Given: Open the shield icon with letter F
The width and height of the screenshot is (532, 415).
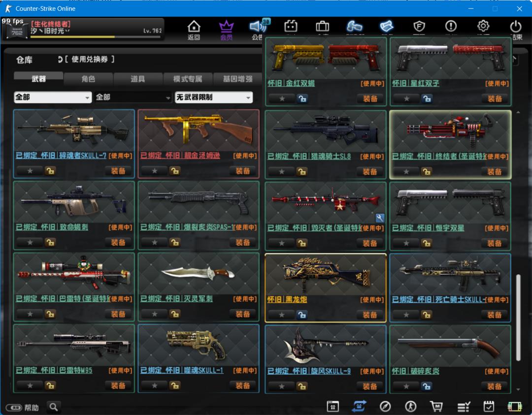Looking at the screenshot, I should tap(419, 26).
